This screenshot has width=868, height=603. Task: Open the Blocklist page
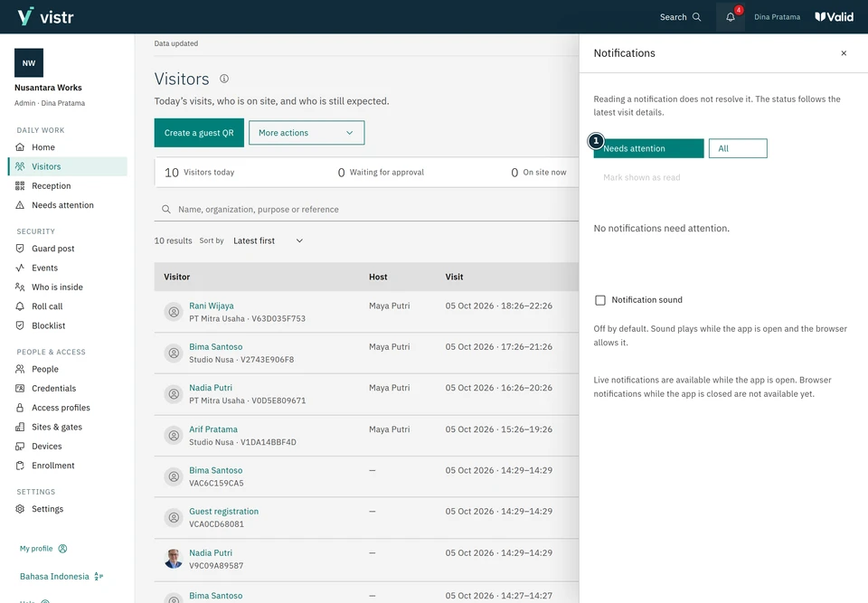pyautogui.click(x=68, y=325)
